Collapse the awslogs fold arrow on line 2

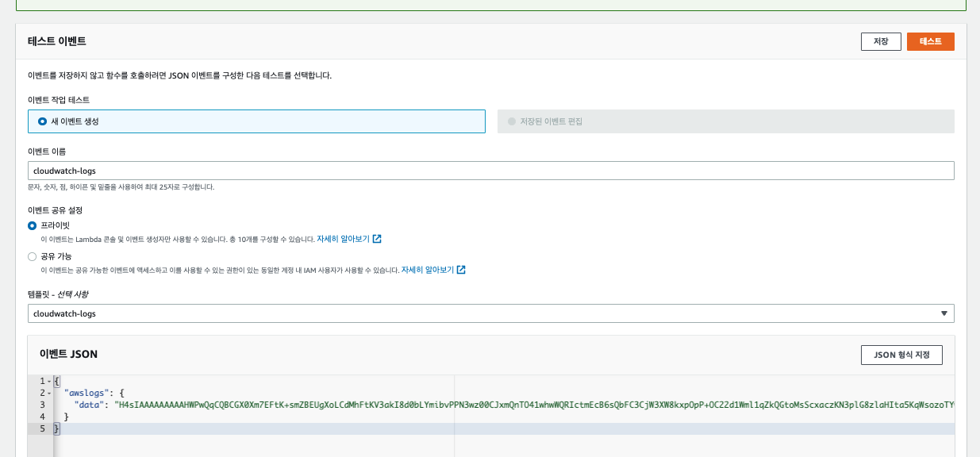(x=49, y=393)
